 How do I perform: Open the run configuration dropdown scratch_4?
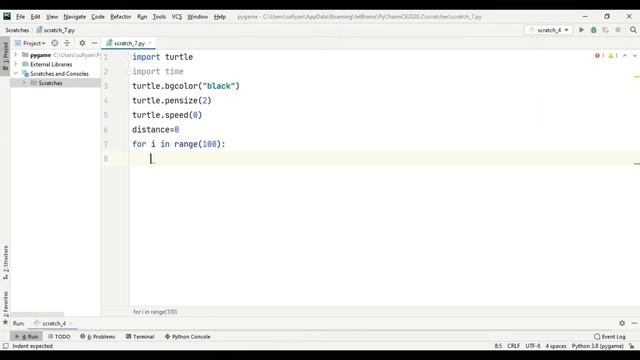(549, 30)
